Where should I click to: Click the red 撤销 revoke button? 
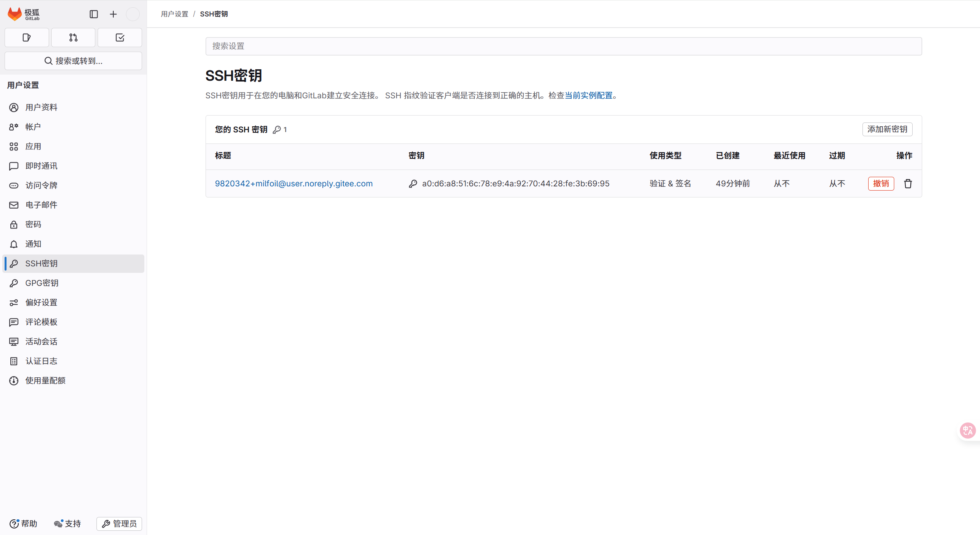tap(881, 184)
